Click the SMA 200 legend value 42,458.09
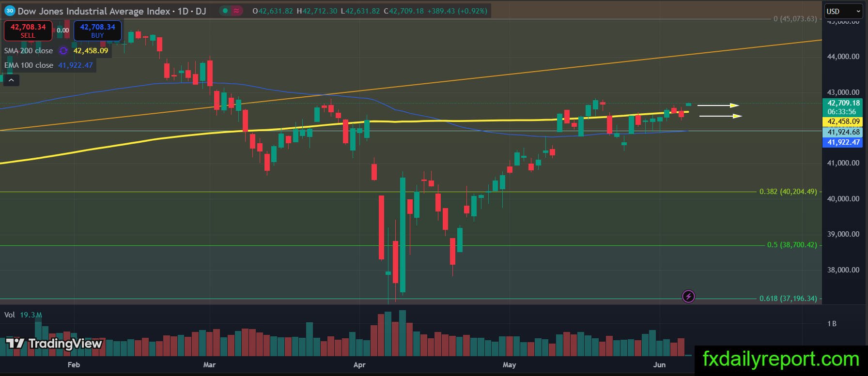This screenshot has width=868, height=376. tap(91, 50)
